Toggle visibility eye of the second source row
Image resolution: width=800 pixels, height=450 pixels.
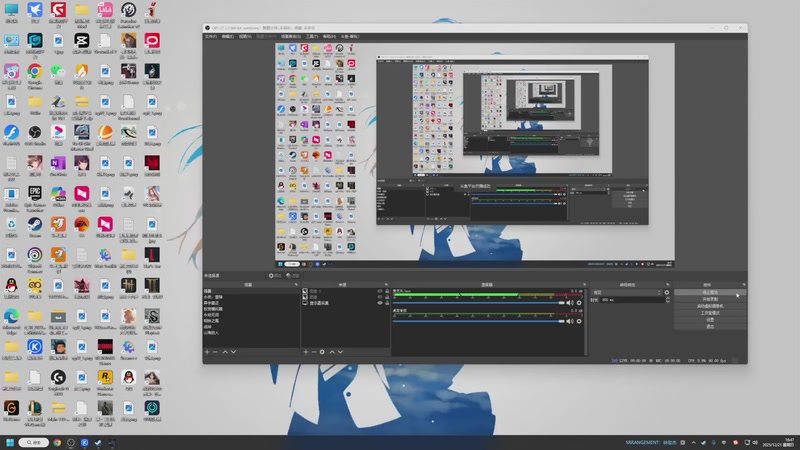pos(380,297)
